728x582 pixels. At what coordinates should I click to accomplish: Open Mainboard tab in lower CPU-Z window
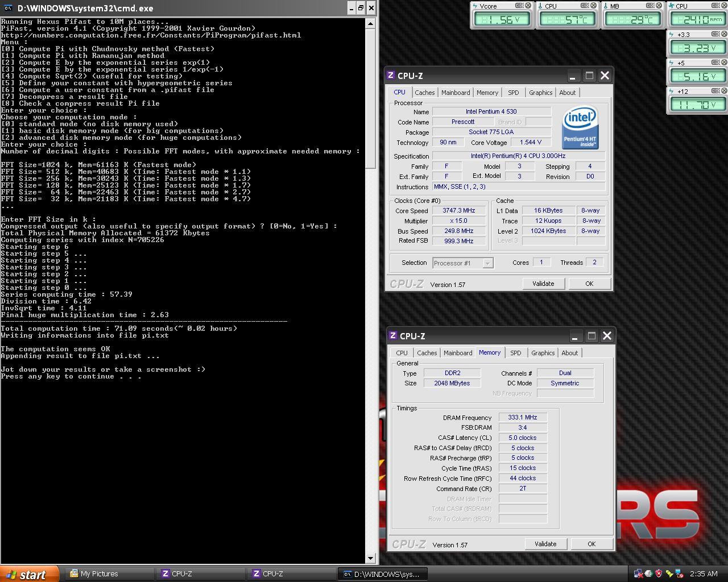458,353
